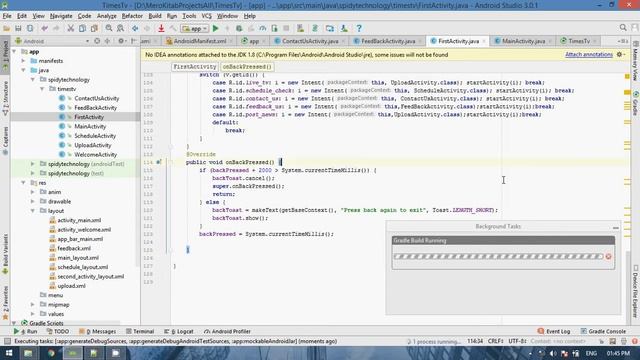Screen dimensions: 640x360
Task: Select UploadActivity in the project tree
Action: point(93,145)
